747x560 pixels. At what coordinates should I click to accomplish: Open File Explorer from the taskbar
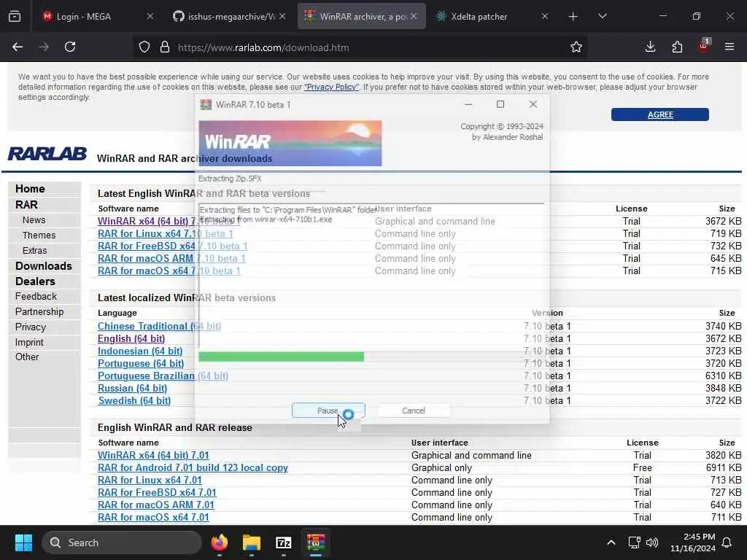[251, 542]
